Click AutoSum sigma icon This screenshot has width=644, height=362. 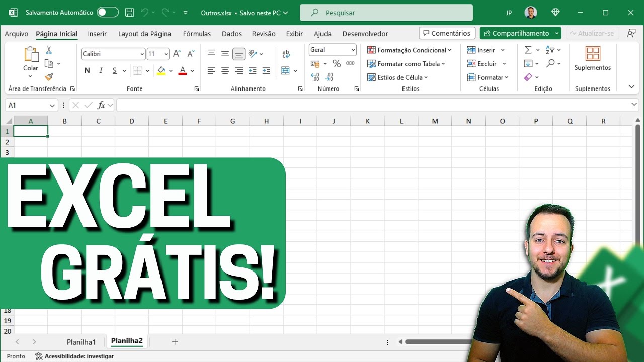[x=528, y=50]
